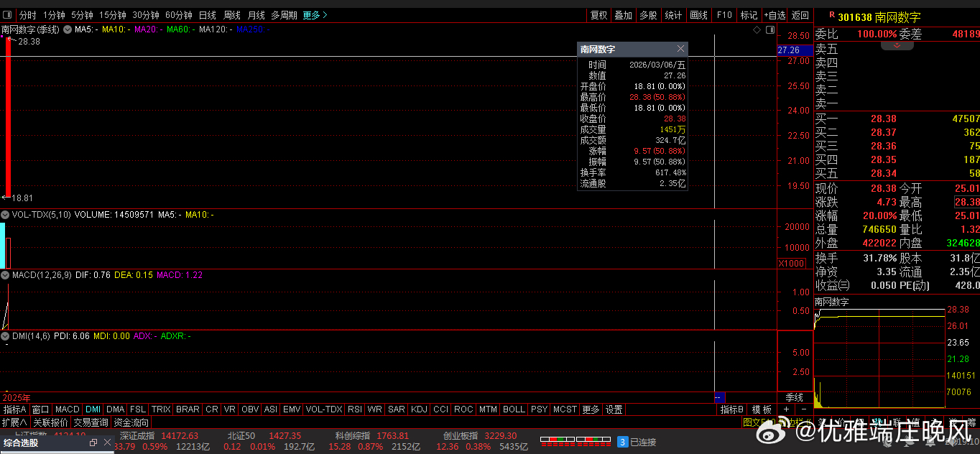Switch to 分时 chart period

(x=27, y=15)
